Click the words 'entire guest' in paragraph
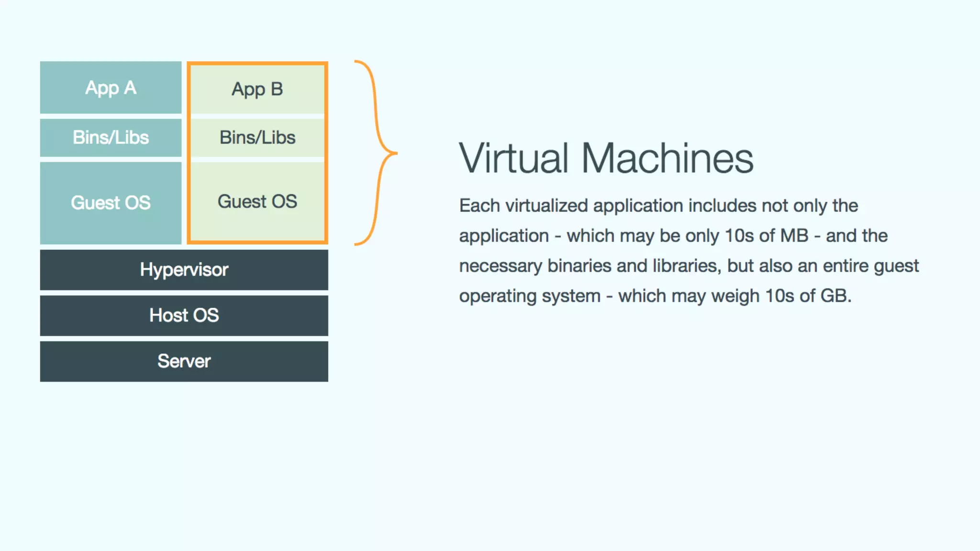Screen dimensions: 980x551 click(870, 266)
